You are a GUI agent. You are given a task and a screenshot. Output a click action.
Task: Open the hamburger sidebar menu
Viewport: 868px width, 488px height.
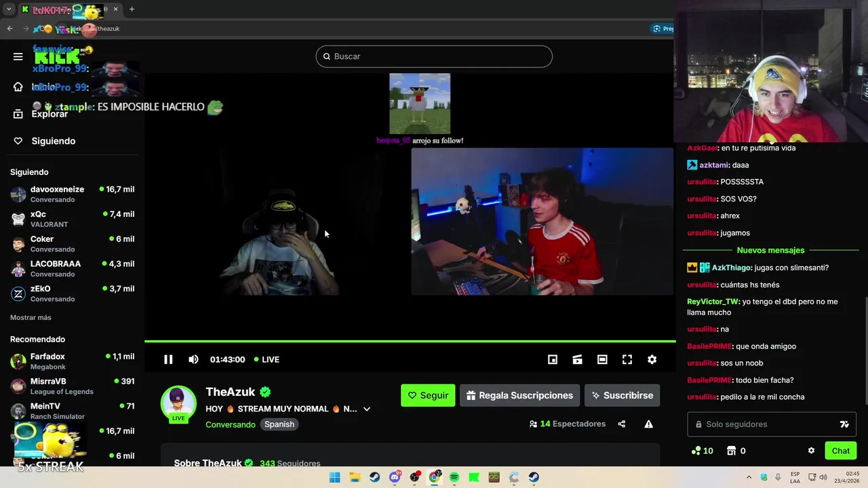point(18,57)
